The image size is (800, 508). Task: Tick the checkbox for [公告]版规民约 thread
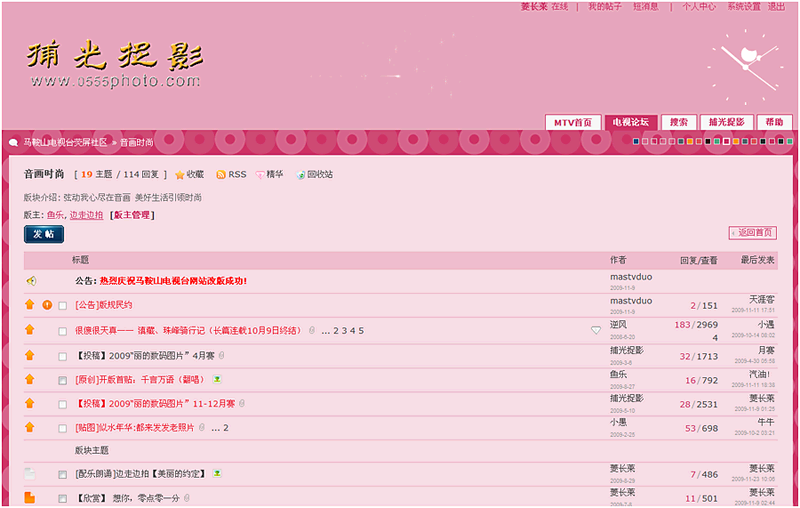tap(63, 305)
